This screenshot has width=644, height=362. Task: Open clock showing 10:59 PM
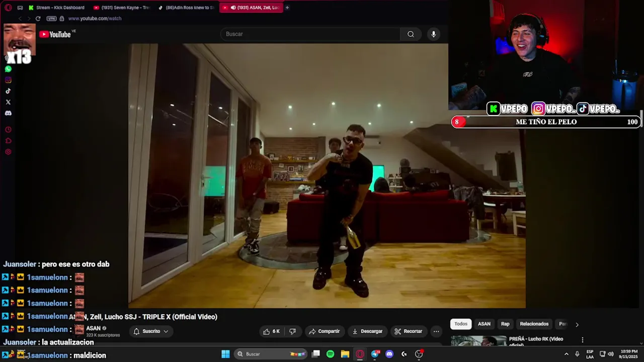pyautogui.click(x=629, y=354)
